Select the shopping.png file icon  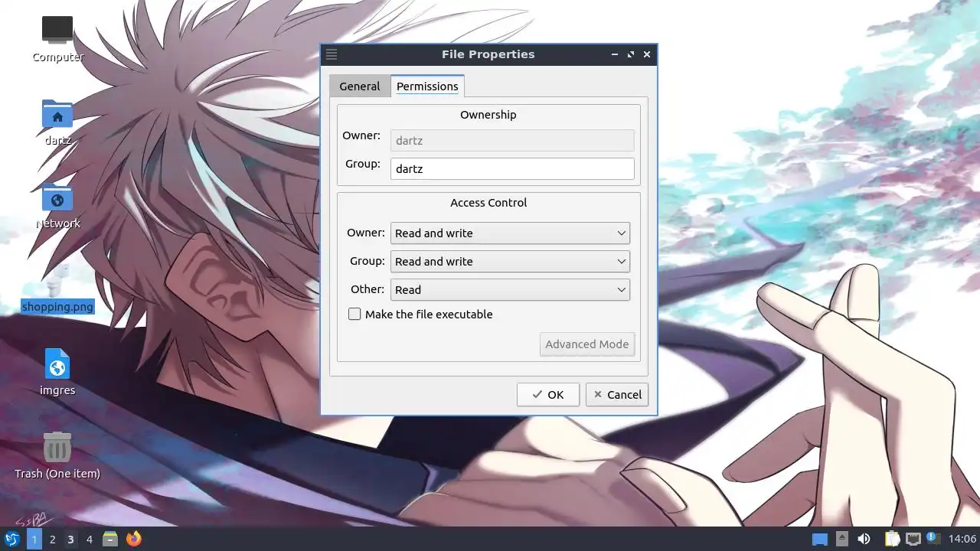click(x=57, y=289)
